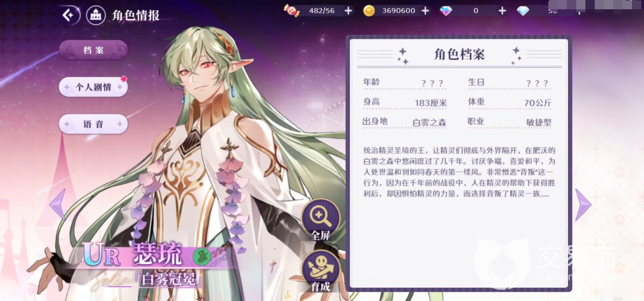
Task: Switch to the 个人剧情 tab
Action: pyautogui.click(x=93, y=87)
